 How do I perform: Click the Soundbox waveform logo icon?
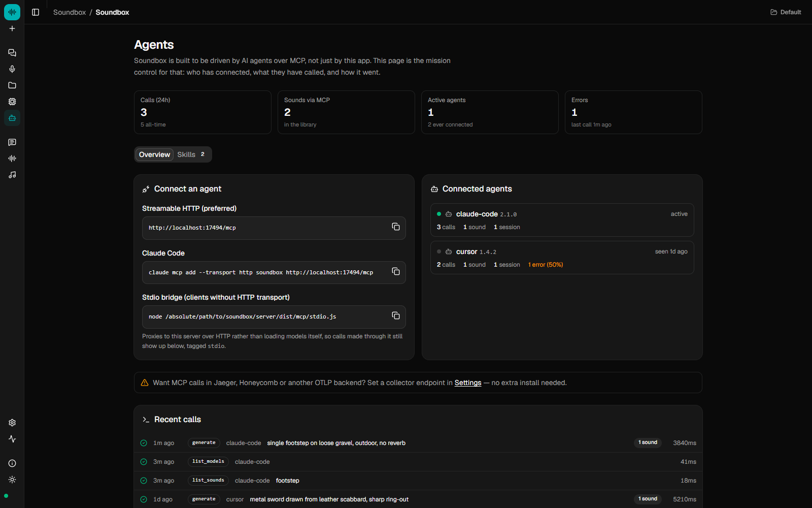[12, 12]
